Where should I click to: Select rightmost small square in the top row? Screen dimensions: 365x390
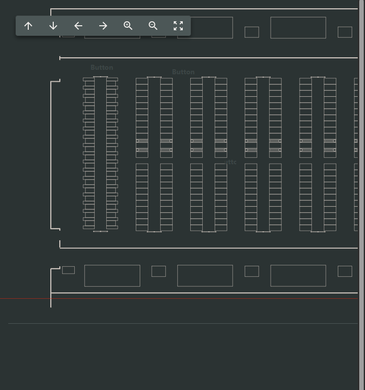click(x=345, y=32)
